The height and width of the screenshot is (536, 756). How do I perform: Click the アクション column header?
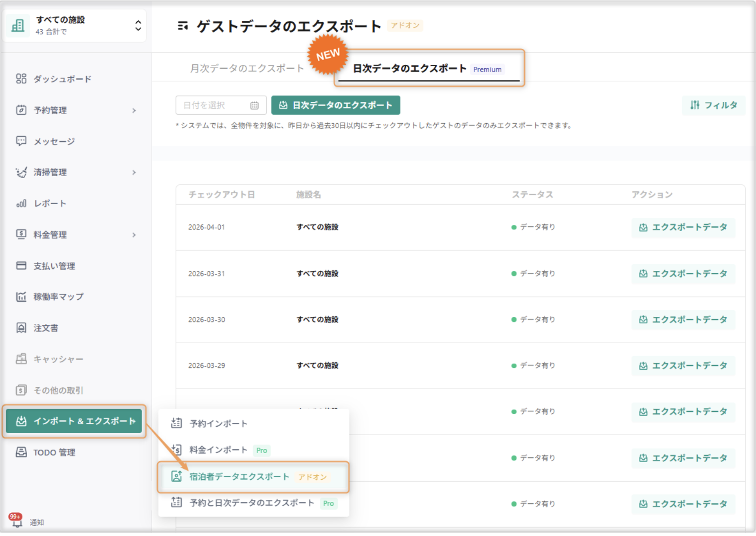(652, 195)
